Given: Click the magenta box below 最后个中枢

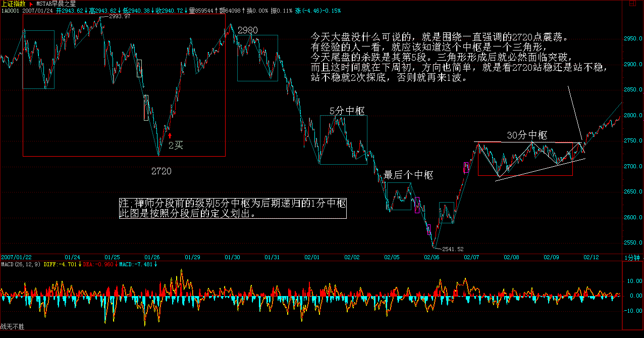Looking at the screenshot, I should pos(417,205).
